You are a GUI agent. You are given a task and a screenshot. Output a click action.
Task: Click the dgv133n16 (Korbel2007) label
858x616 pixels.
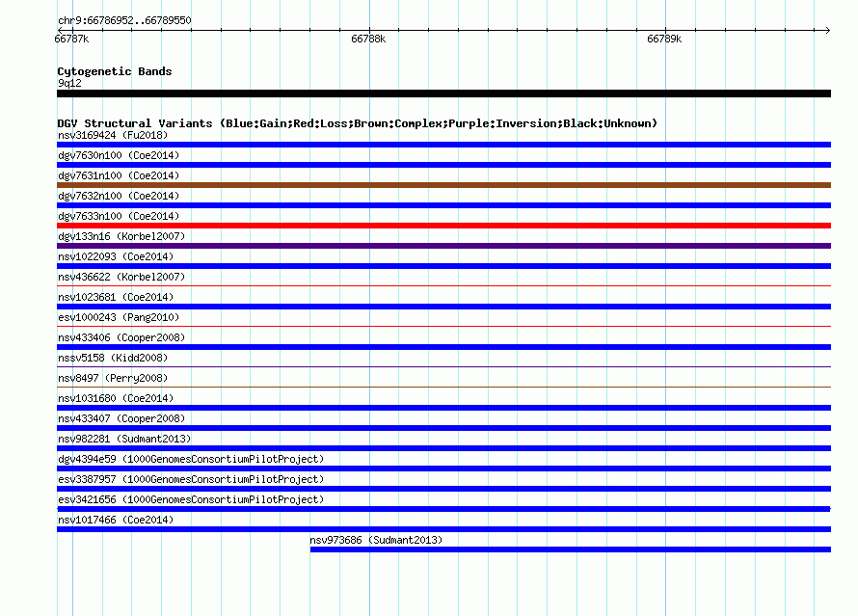click(121, 236)
